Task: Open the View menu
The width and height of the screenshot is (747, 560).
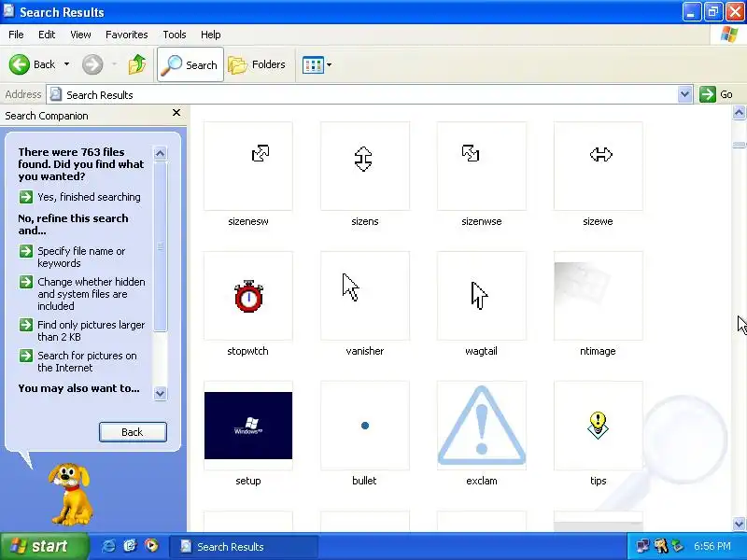Action: pos(80,35)
